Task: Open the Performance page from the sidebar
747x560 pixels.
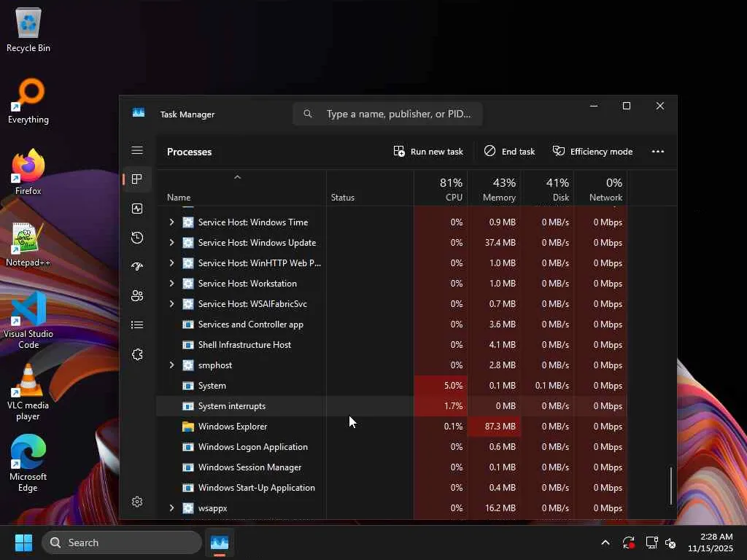Action: pos(137,209)
